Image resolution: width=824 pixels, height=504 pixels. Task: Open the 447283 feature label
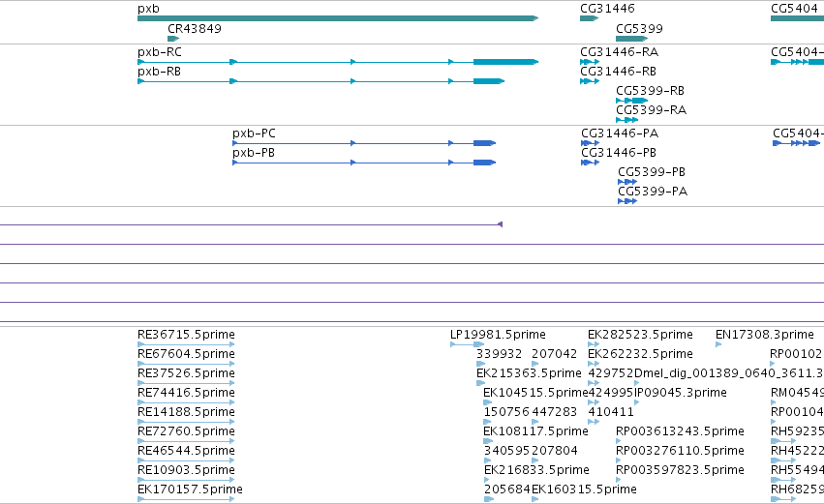click(555, 412)
